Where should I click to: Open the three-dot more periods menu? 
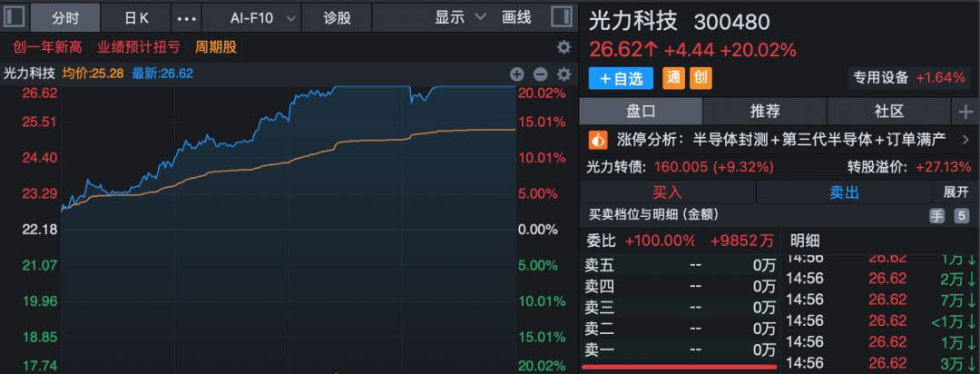pos(186,17)
